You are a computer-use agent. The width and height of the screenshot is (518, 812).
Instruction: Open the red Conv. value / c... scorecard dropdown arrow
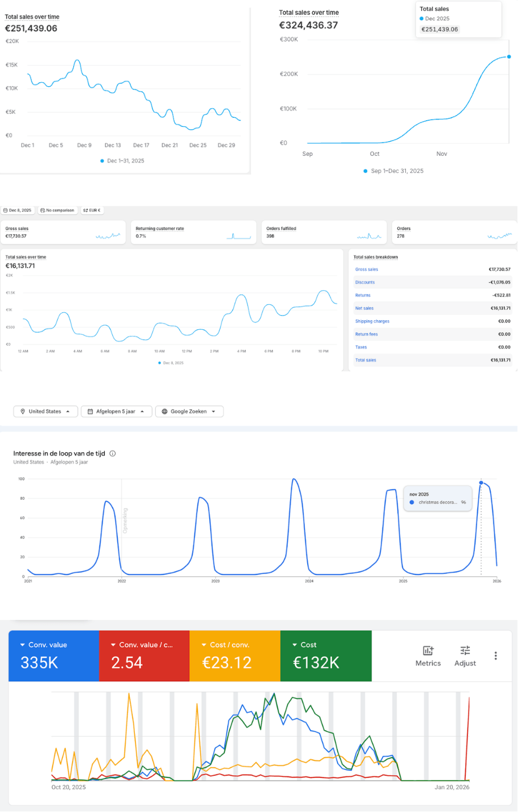[113, 645]
